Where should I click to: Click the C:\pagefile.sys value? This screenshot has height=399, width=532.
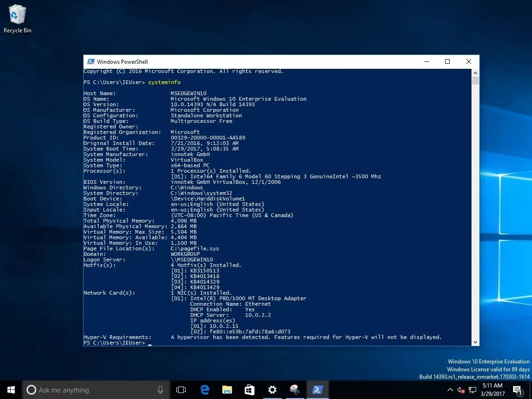click(195, 249)
